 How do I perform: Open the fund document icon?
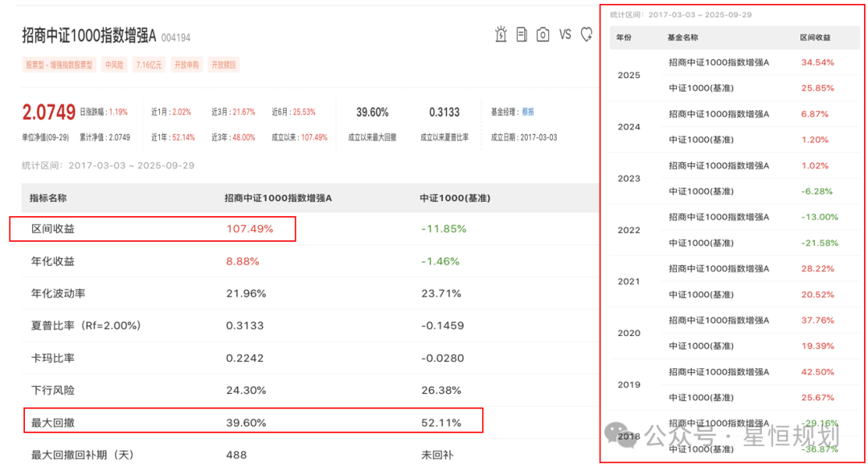(522, 35)
